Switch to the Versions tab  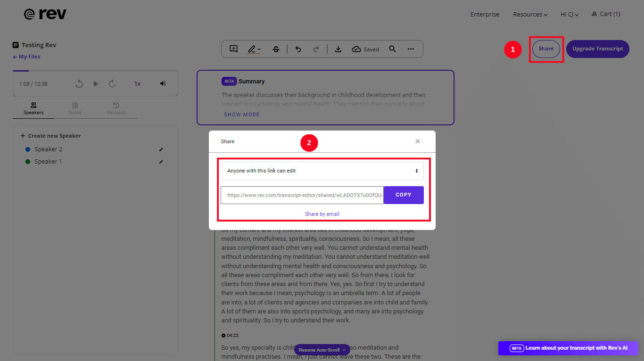pos(116,108)
